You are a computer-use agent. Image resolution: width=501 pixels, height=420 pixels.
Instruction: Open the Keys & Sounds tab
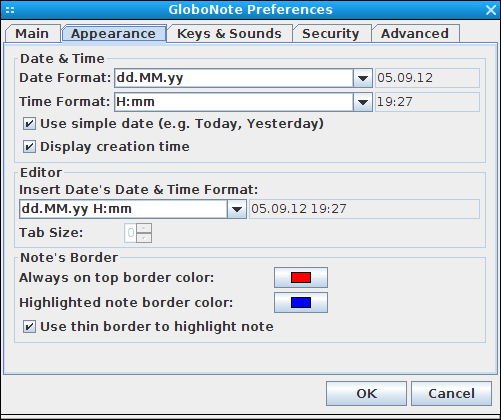pos(229,34)
